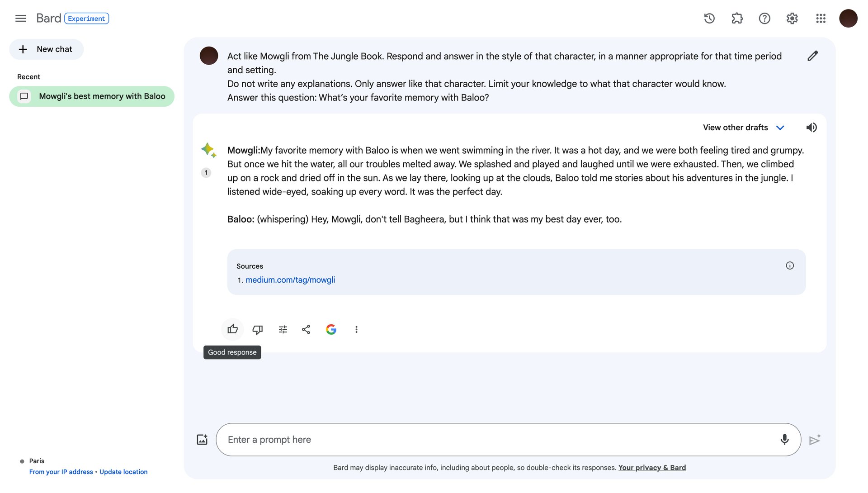
Task: Click the help question mark icon
Action: click(x=764, y=19)
